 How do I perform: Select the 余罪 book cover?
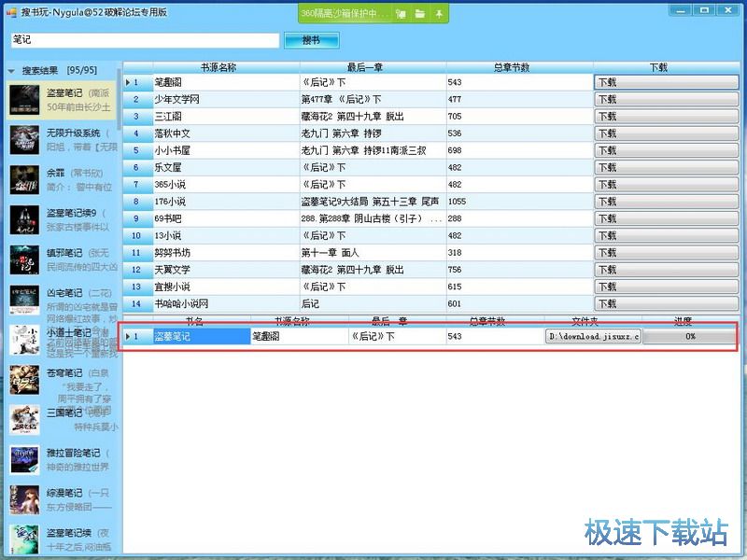[x=24, y=179]
